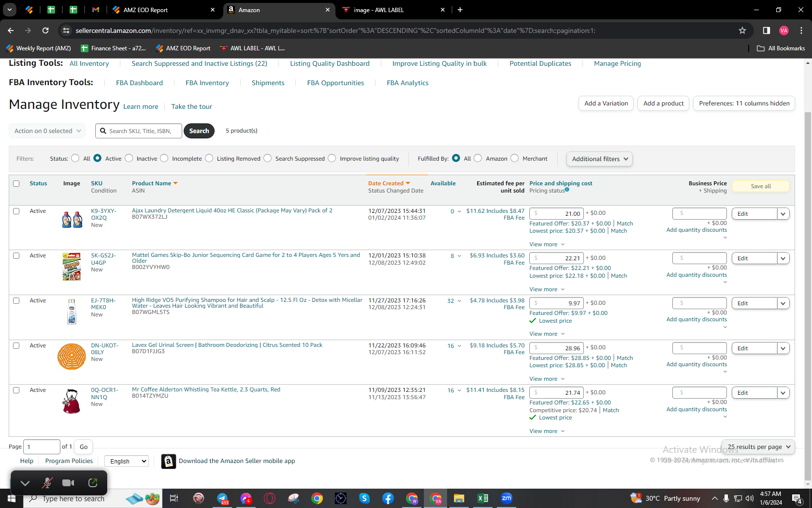Open the FBA Analytics menu item
This screenshot has width=812, height=508.
(x=407, y=83)
